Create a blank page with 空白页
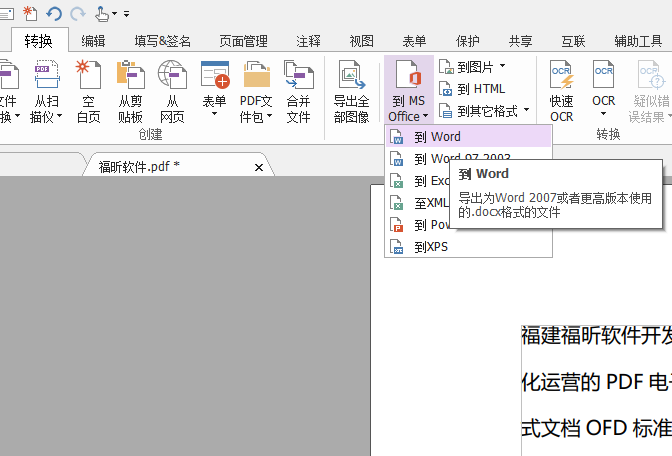The height and width of the screenshot is (456, 672). (x=89, y=76)
